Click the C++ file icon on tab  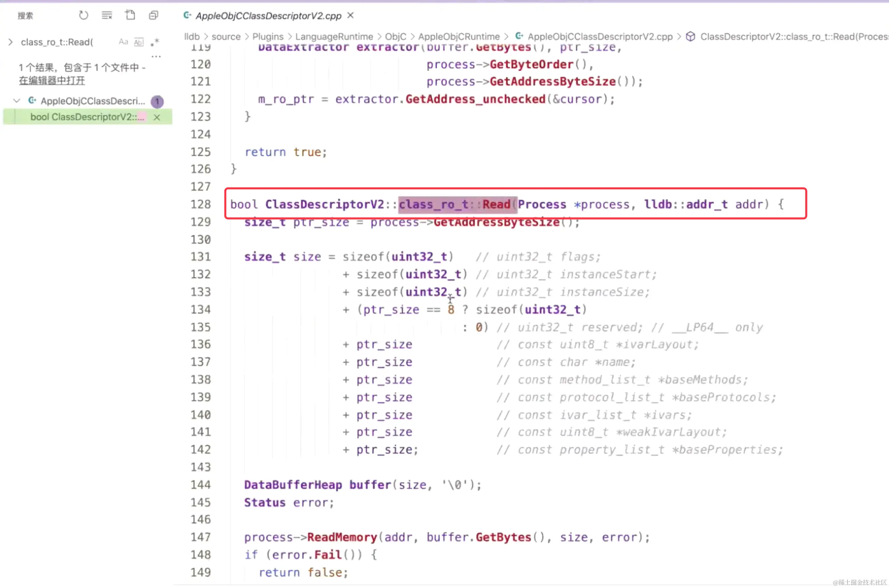187,15
